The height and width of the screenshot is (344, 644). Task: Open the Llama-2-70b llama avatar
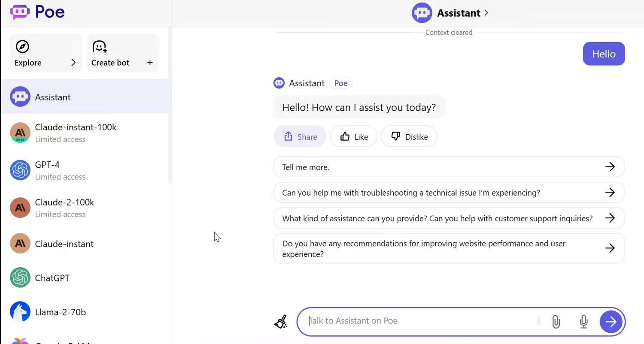20,312
